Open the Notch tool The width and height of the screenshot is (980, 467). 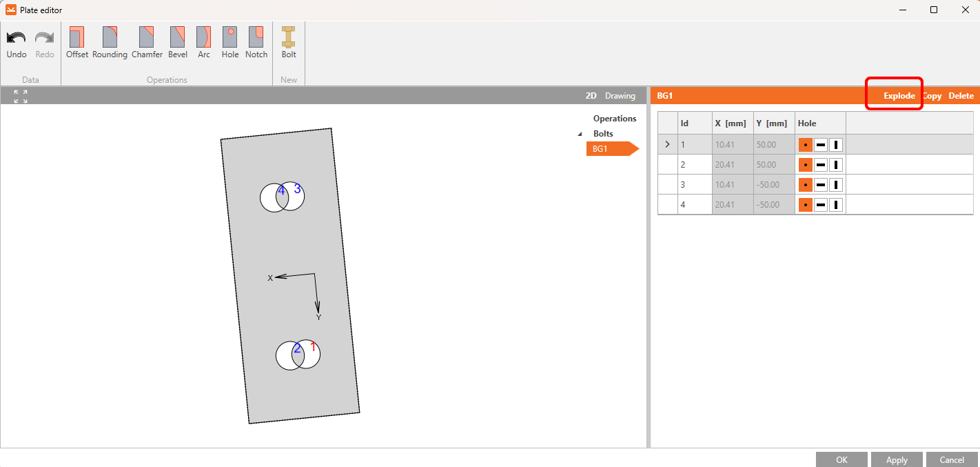point(256,41)
